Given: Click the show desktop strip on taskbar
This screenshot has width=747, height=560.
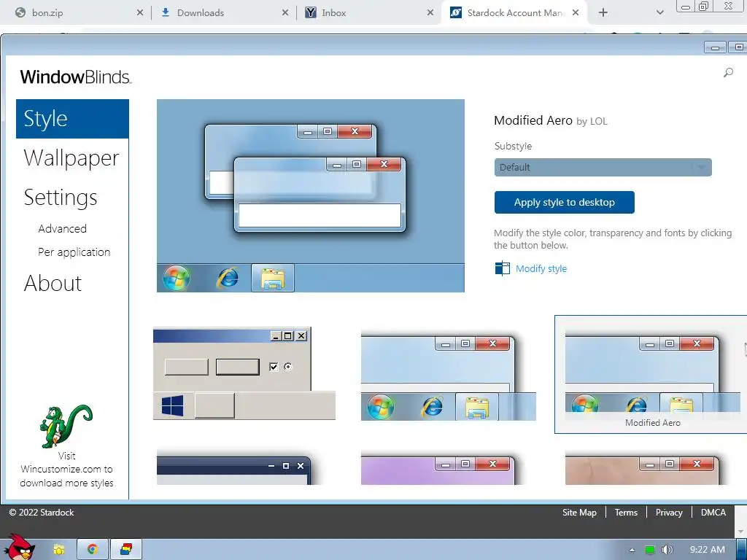Looking at the screenshot, I should tap(742, 550).
